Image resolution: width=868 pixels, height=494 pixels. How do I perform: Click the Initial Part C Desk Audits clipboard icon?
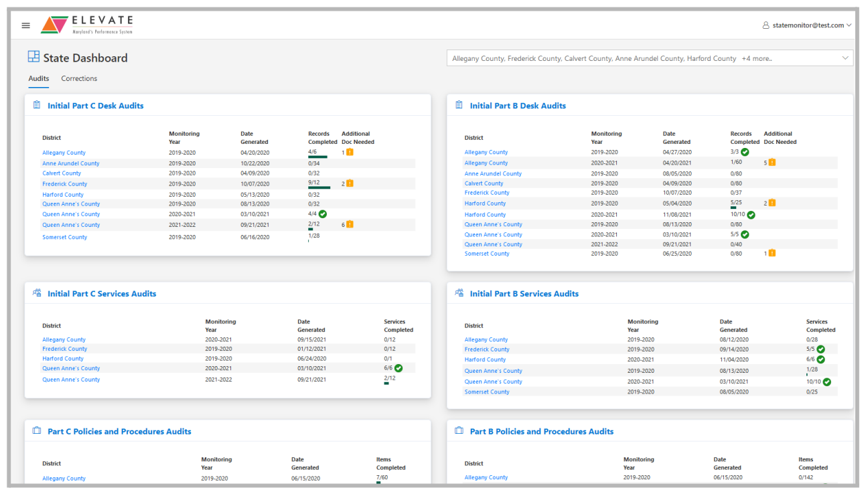click(x=37, y=105)
